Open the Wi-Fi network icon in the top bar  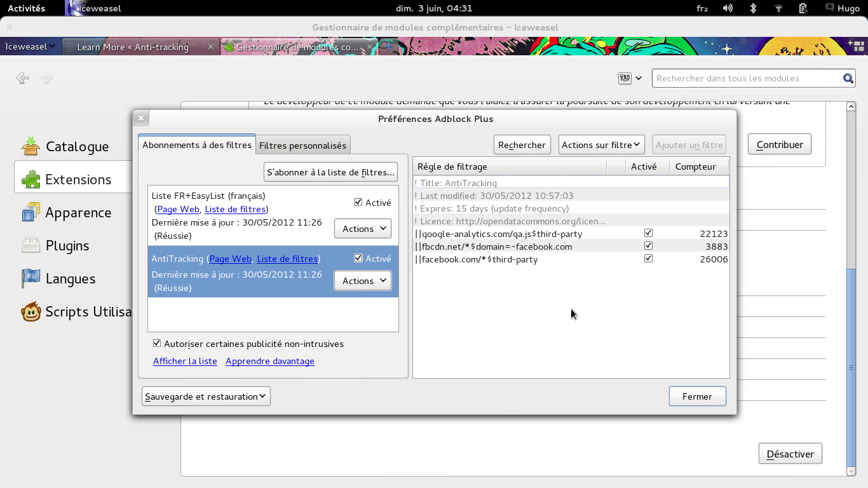778,8
